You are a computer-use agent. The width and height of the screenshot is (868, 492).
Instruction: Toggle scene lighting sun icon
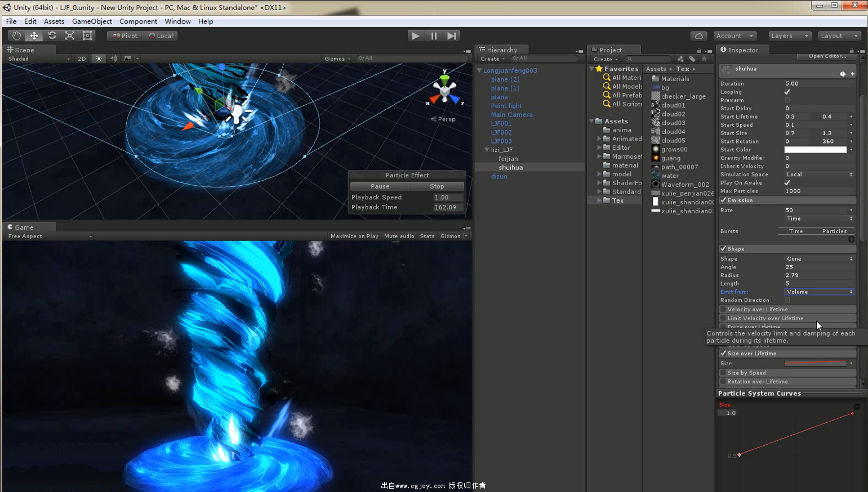pyautogui.click(x=99, y=59)
